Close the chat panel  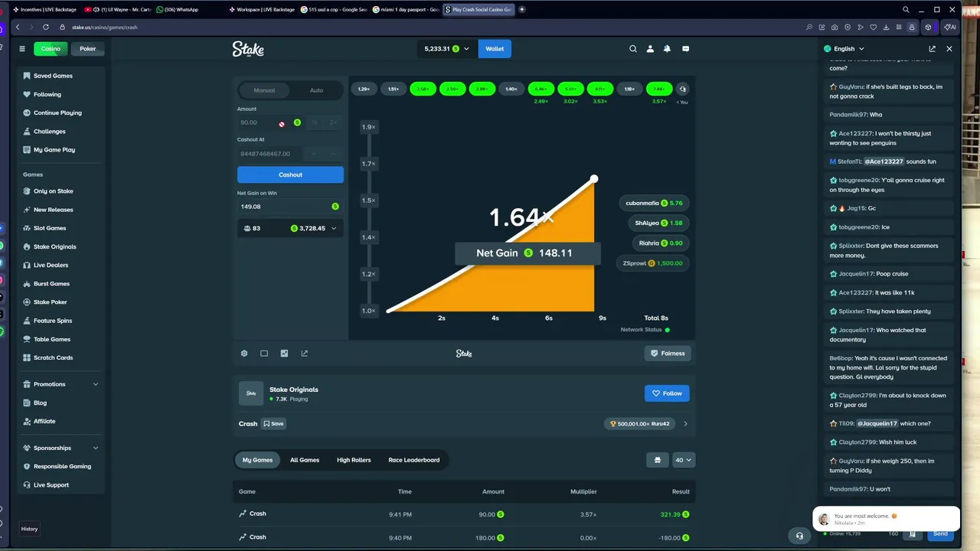point(949,48)
